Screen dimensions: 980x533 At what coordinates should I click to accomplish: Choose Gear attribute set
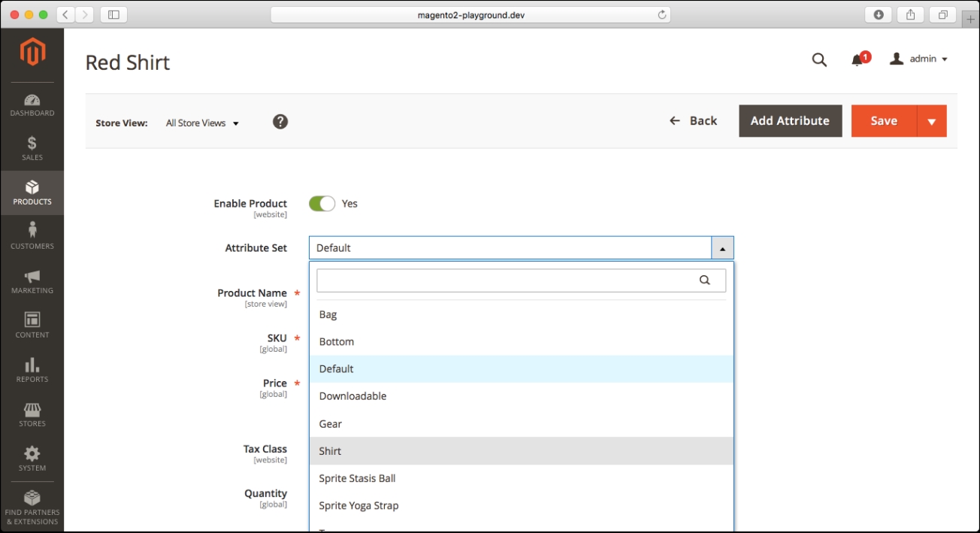(522, 423)
